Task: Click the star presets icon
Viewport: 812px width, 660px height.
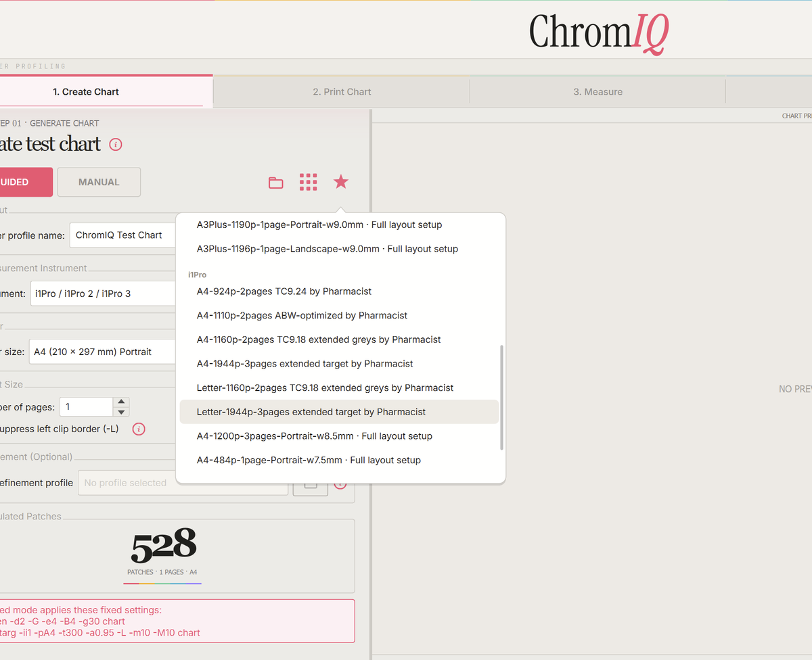Action: pos(341,181)
